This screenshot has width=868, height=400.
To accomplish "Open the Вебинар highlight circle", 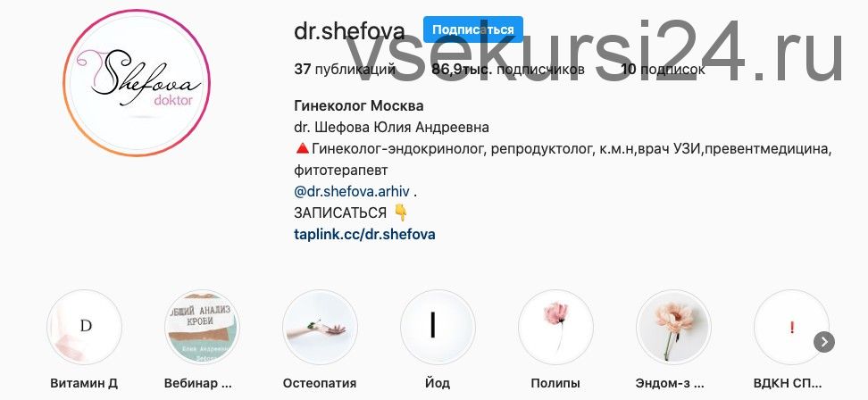I will (x=202, y=328).
